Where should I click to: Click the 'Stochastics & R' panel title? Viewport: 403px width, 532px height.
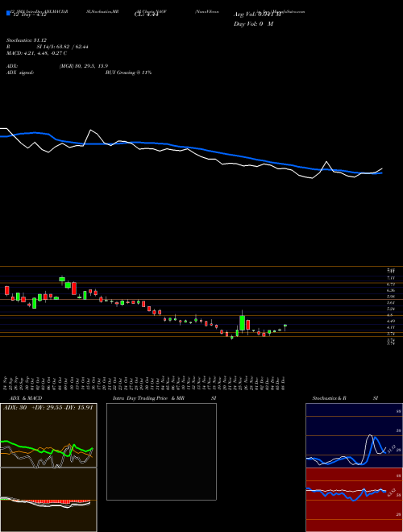click(329, 398)
